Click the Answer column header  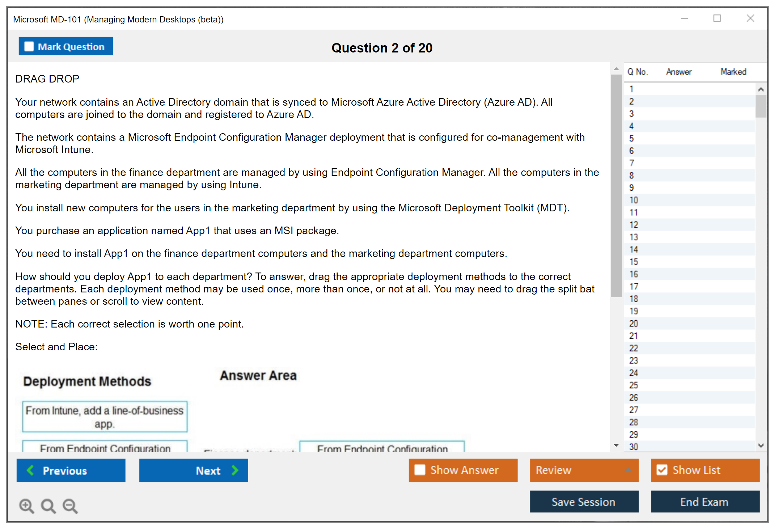[678, 72]
